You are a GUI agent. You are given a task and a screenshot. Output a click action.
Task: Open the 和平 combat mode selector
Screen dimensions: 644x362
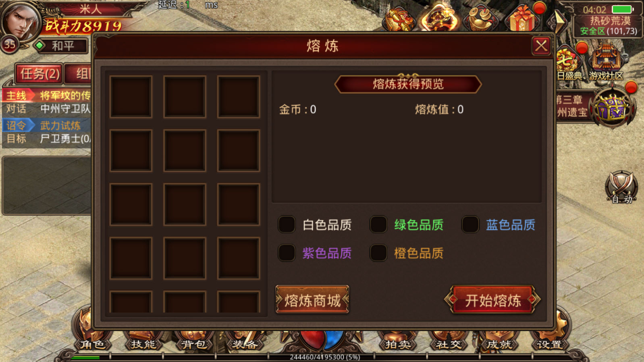tap(61, 46)
